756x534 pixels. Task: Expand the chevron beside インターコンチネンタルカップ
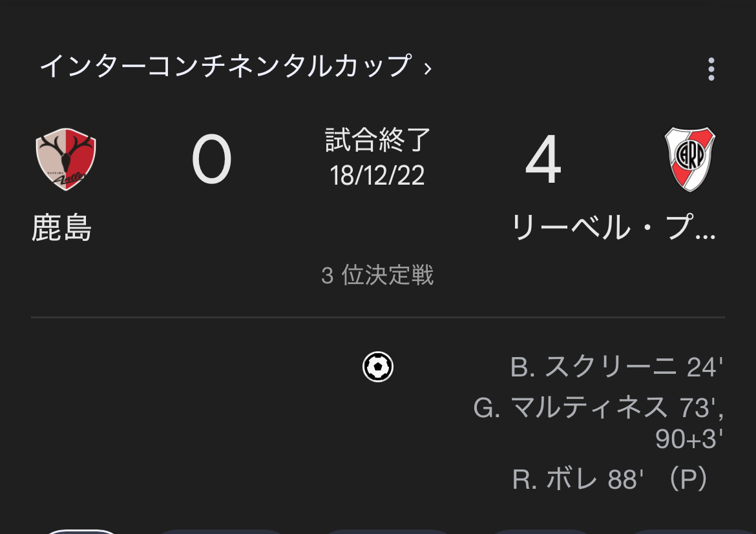pos(428,68)
